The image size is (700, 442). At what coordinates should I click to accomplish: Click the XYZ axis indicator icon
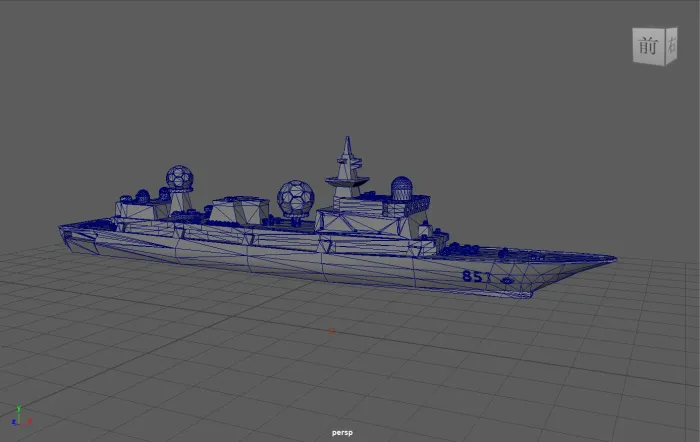21,417
